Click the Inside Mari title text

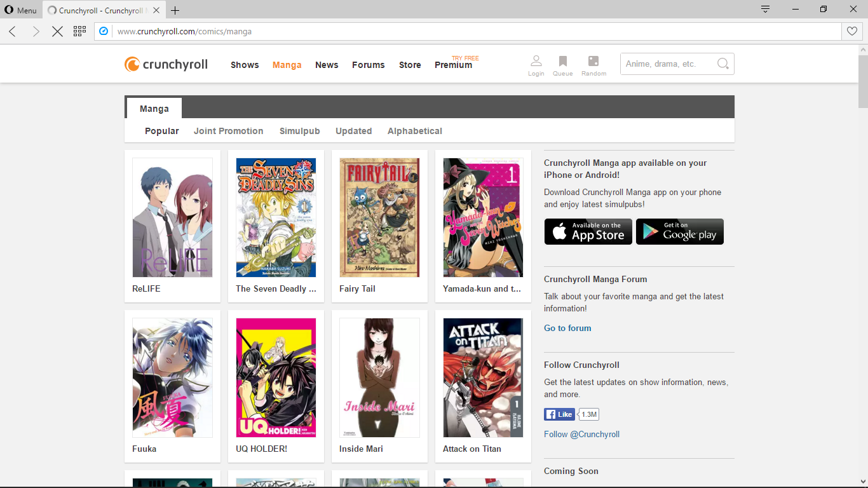point(361,449)
